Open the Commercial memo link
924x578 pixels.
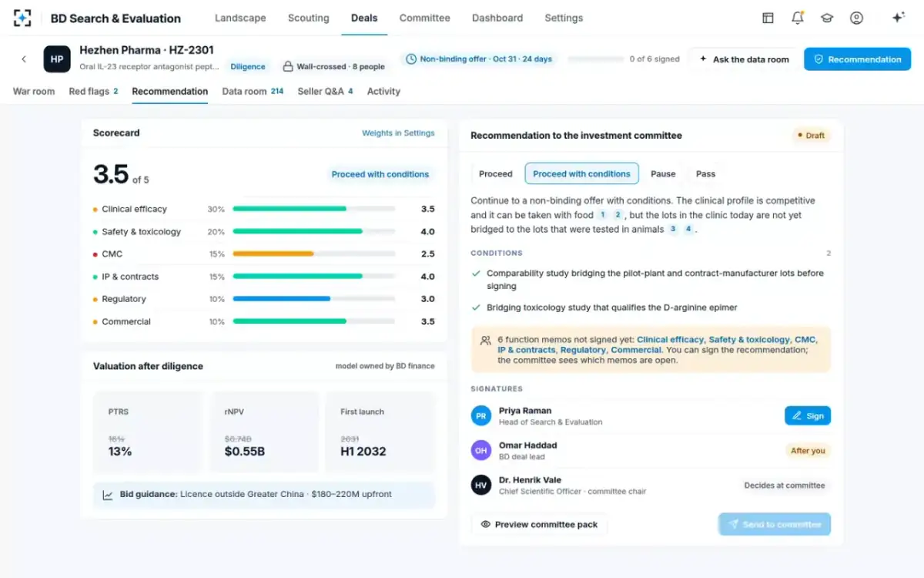634,350
